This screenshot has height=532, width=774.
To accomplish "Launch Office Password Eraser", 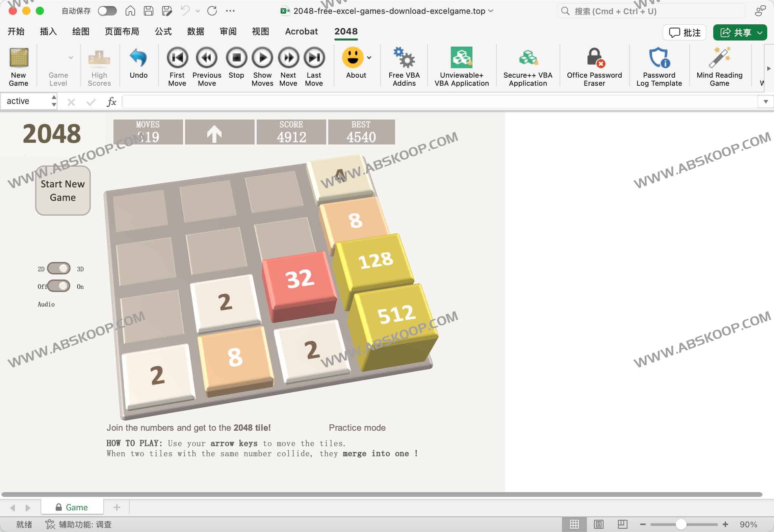I will coord(594,64).
